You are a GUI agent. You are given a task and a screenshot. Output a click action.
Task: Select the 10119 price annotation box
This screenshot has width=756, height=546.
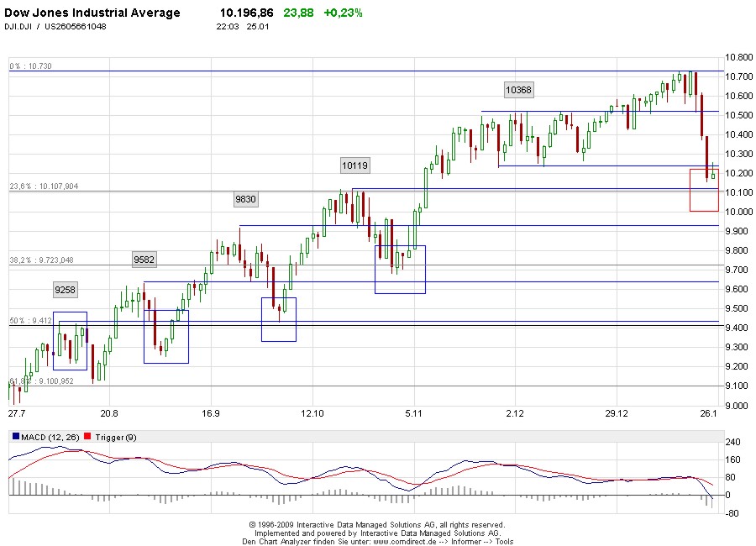pyautogui.click(x=354, y=165)
